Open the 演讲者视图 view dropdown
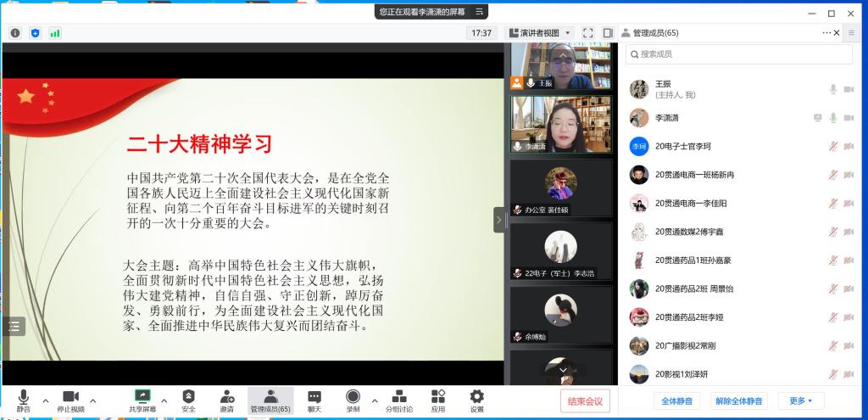The image size is (868, 420). point(540,33)
